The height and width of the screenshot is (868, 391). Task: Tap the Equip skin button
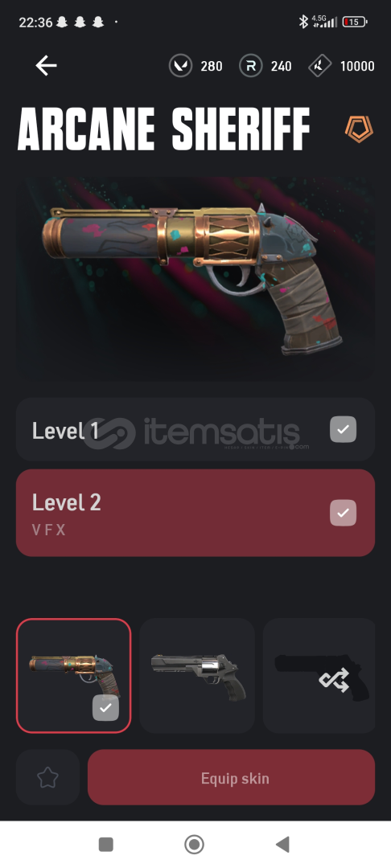coord(232,777)
